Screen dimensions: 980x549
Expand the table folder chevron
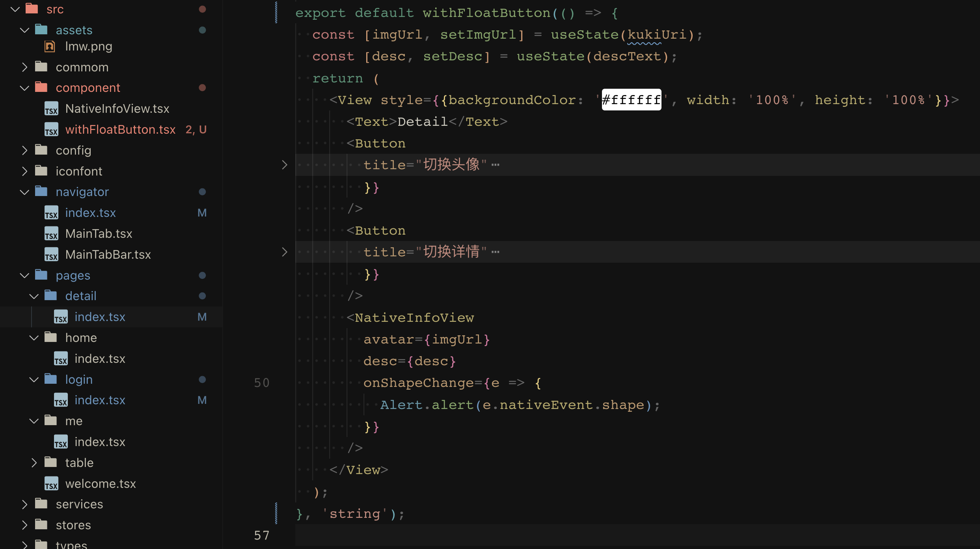[x=34, y=463]
